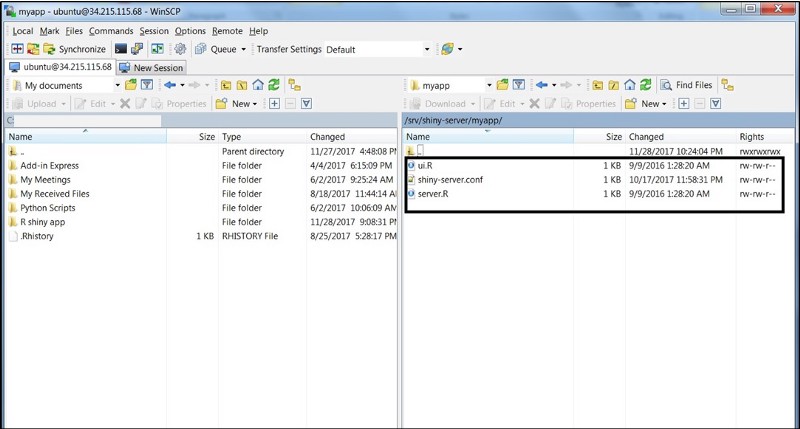Go to remote parent directory icon
The width and height of the screenshot is (800, 429).
click(x=598, y=85)
